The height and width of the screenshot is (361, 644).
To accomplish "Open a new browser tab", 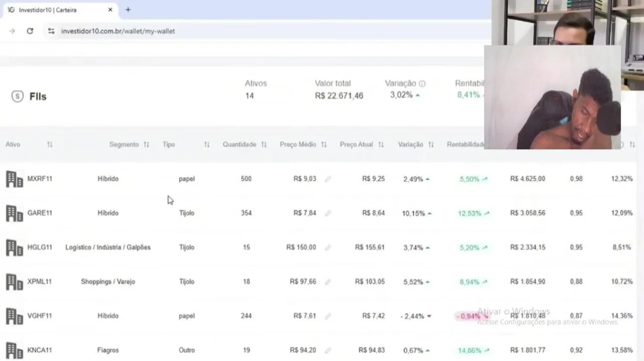I will point(128,10).
